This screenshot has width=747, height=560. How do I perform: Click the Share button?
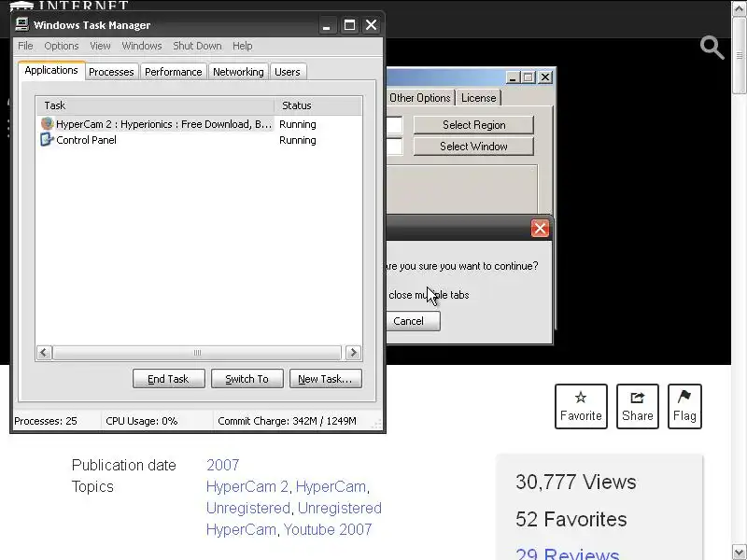[x=638, y=406]
